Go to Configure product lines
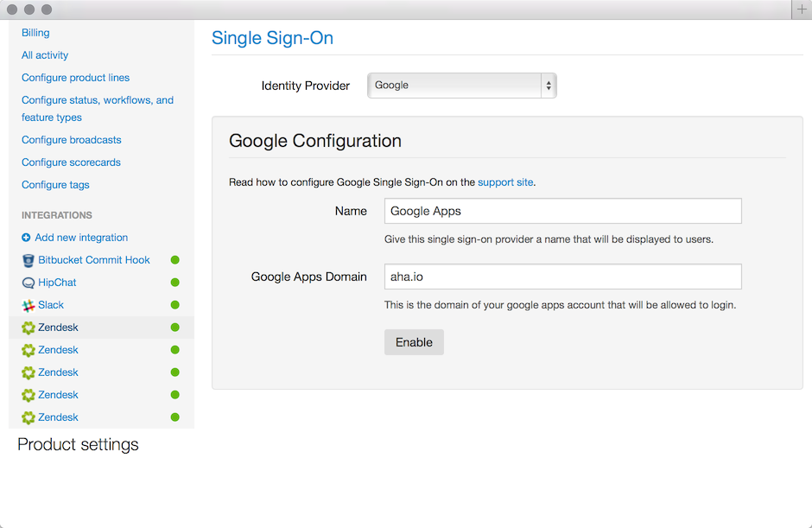Viewport: 812px width, 528px height. 76,78
